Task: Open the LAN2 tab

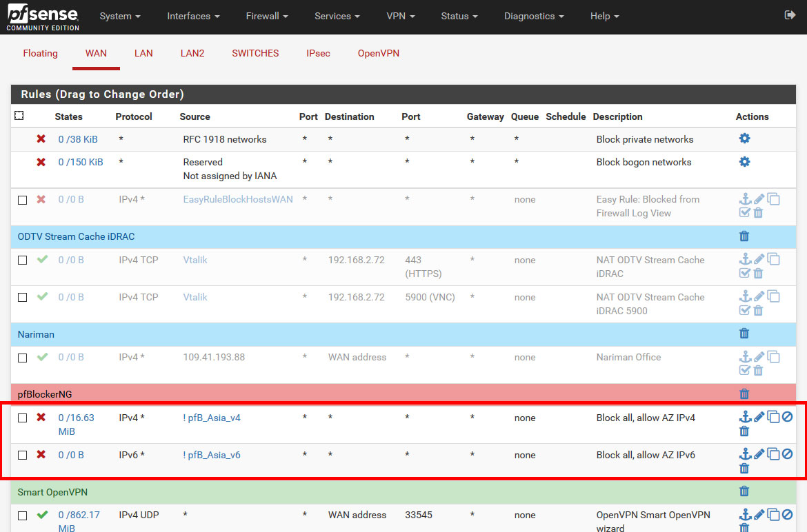Action: click(192, 54)
